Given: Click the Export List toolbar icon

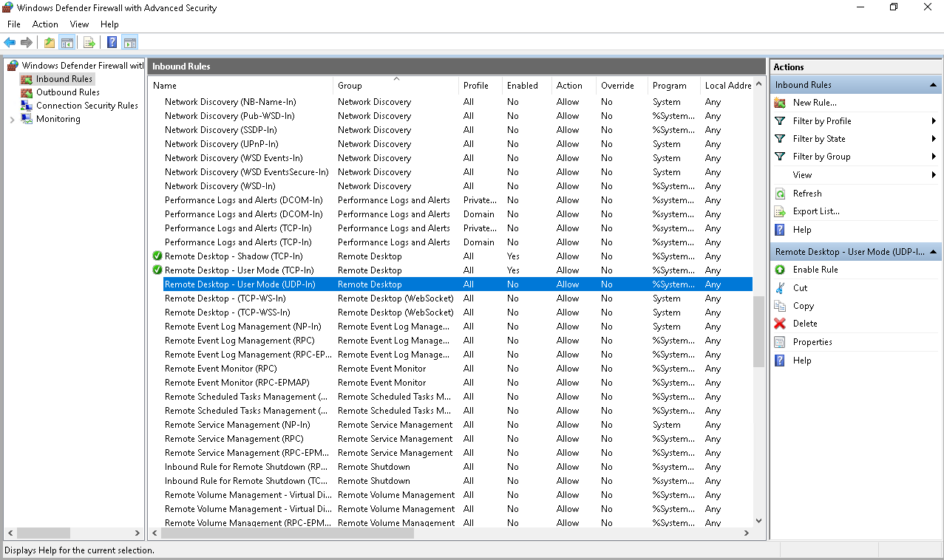Looking at the screenshot, I should click(x=89, y=42).
